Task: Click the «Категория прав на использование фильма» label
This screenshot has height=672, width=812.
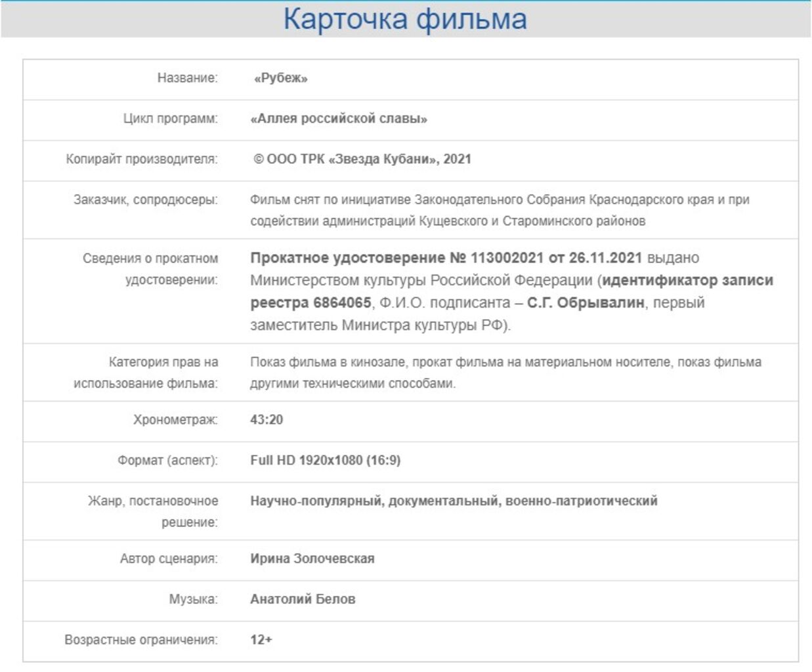Action: pos(145,372)
